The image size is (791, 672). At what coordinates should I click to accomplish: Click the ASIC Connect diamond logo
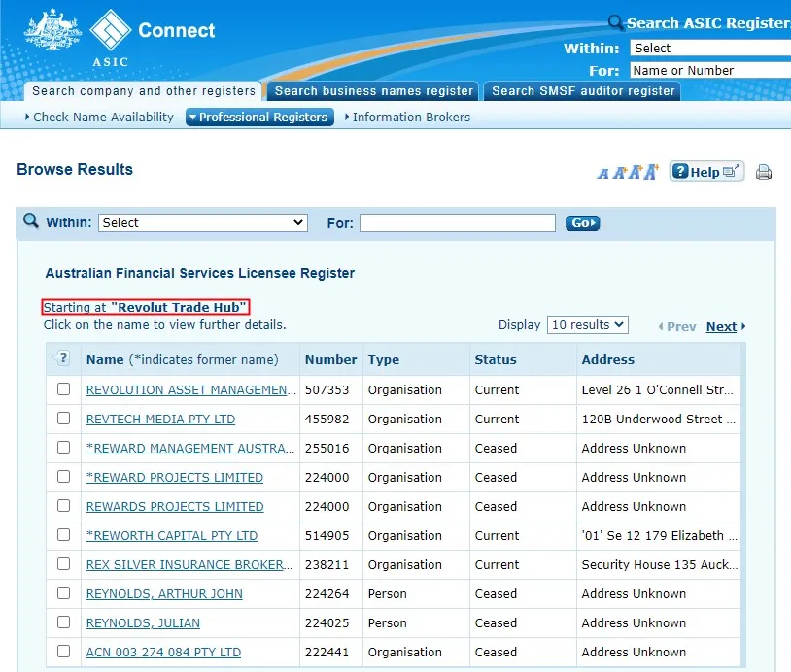click(x=111, y=30)
